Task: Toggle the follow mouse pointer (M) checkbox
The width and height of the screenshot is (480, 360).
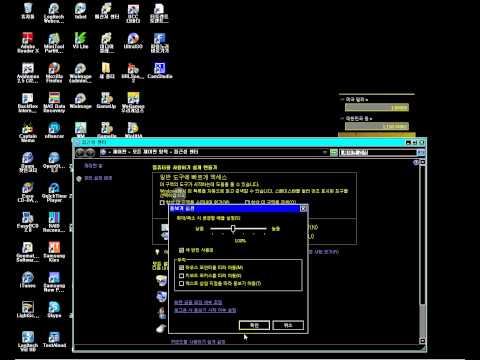Action: pyautogui.click(x=181, y=268)
